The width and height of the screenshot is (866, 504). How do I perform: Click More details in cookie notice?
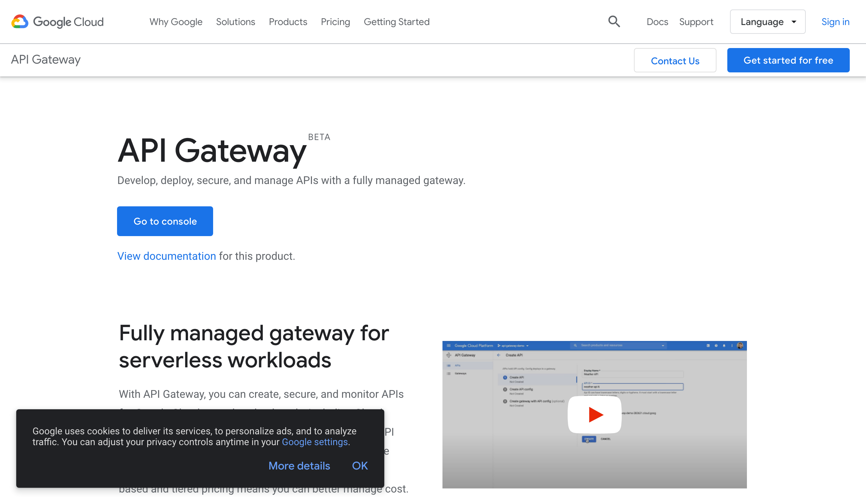pyautogui.click(x=299, y=465)
